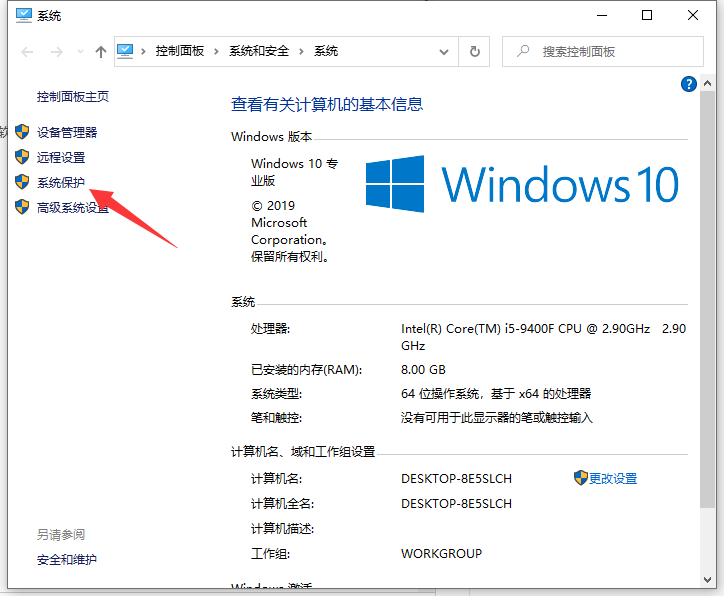
Task: Open the 安全和维护 link
Action: tap(67, 559)
